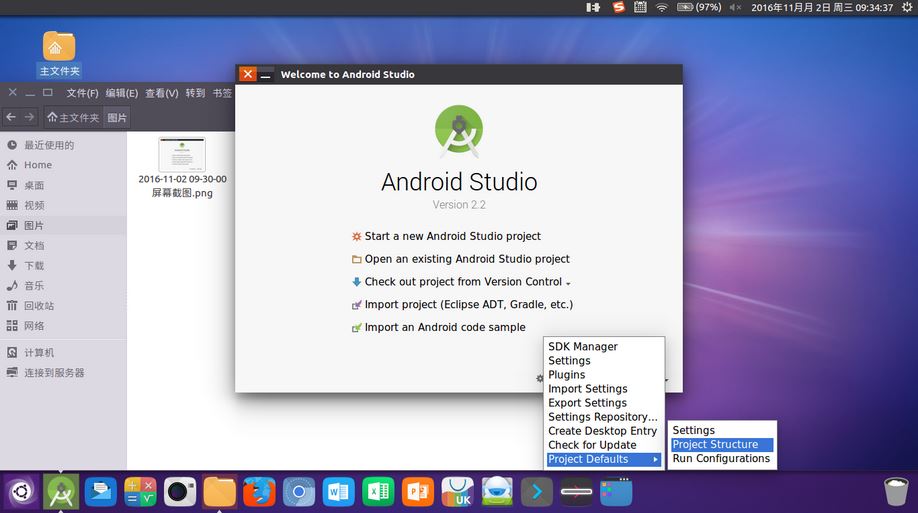Viewport: 918px width, 513px height.
Task: Click Connect to Server (连接到服务器)
Action: tap(63, 372)
